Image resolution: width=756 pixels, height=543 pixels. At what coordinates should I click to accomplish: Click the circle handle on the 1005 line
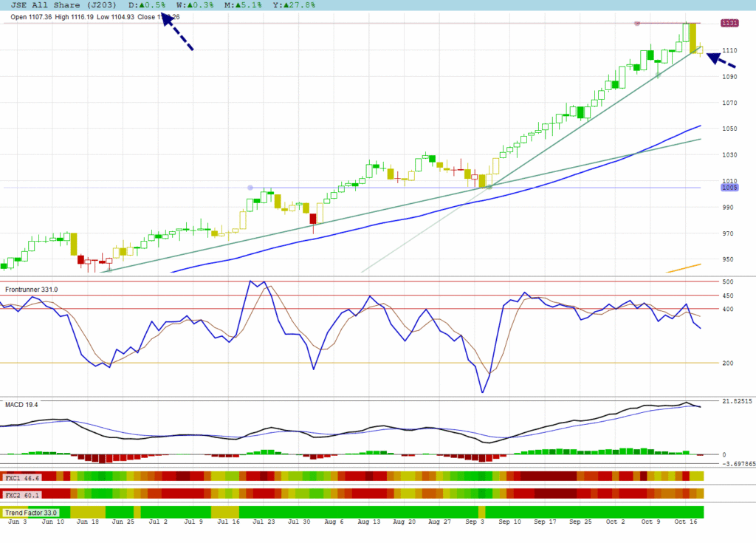(250, 188)
